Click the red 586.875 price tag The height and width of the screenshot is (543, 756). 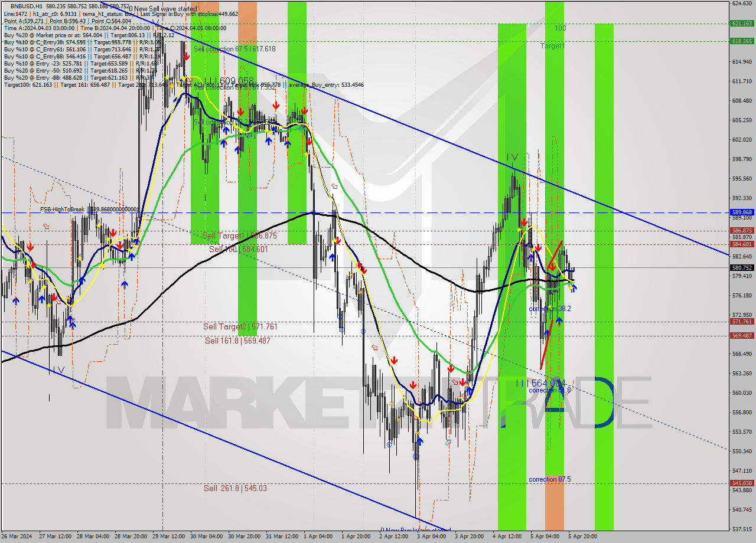(x=742, y=231)
